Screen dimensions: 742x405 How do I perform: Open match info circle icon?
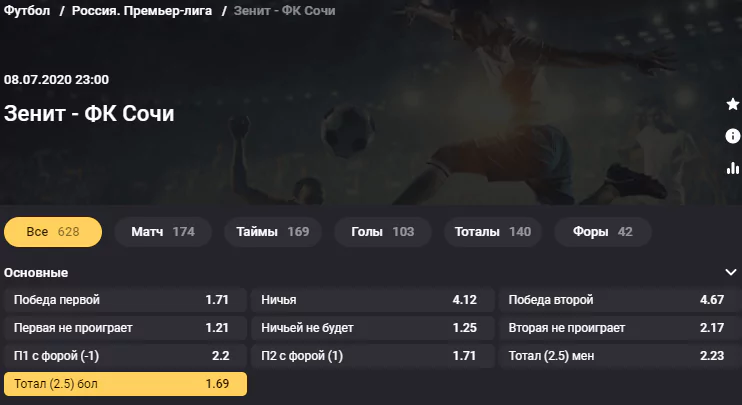[733, 136]
